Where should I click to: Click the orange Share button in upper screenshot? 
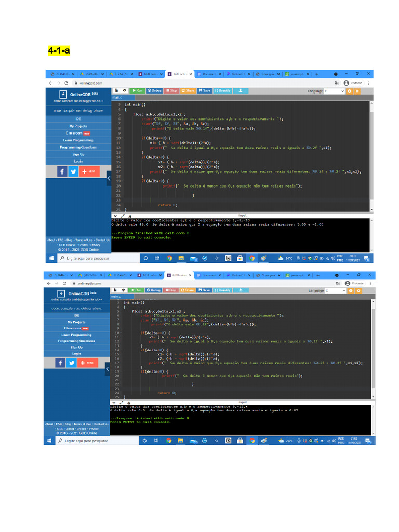coord(188,90)
